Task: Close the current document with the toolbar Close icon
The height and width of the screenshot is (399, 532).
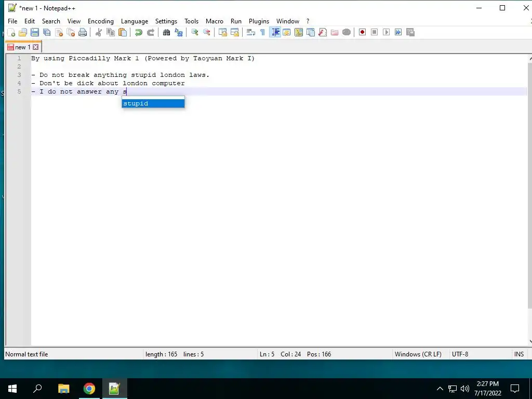Action: pos(59,32)
